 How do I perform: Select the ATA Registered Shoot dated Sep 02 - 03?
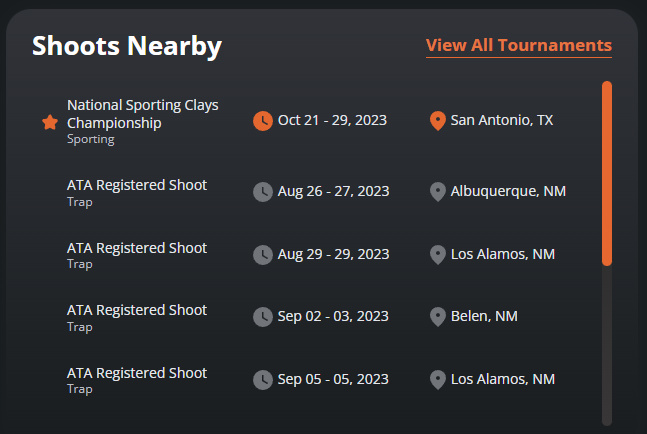137,318
